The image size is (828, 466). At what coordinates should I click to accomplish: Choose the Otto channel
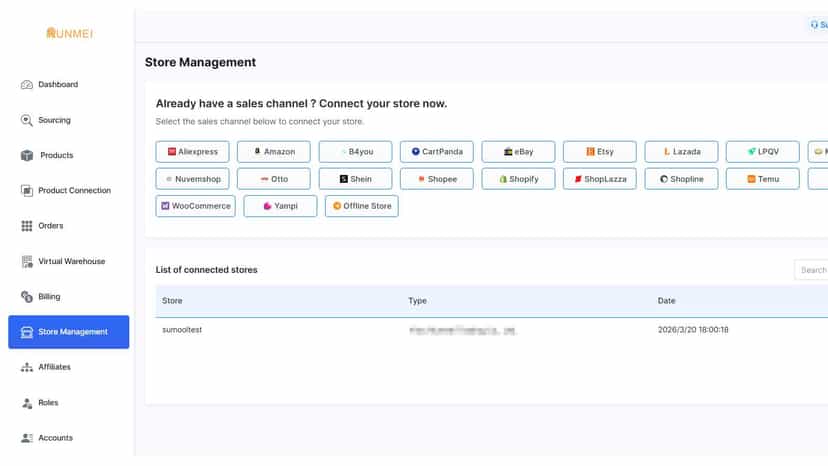[274, 179]
